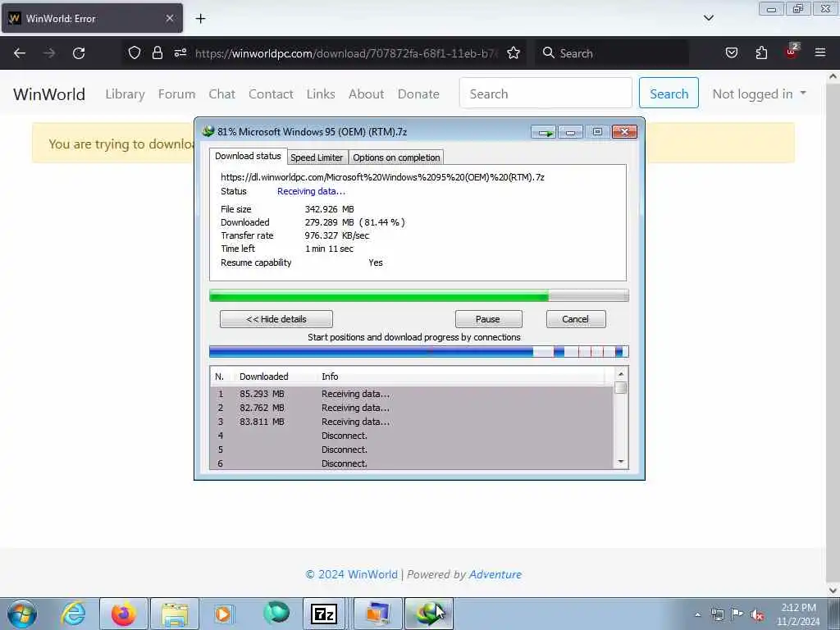The image size is (840, 630).
Task: Launch Internet Explorer from the taskbar
Action: coord(73,614)
